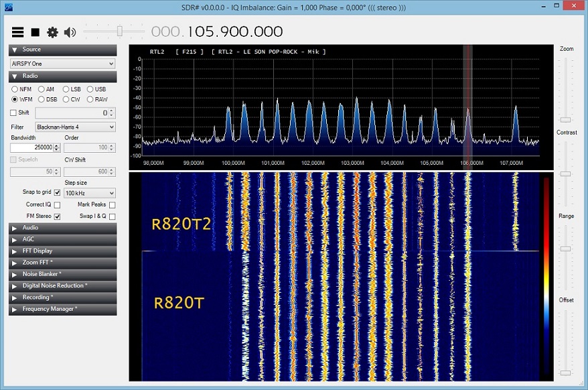Click the Offset slider handle
The image size is (588, 390).
[565, 373]
